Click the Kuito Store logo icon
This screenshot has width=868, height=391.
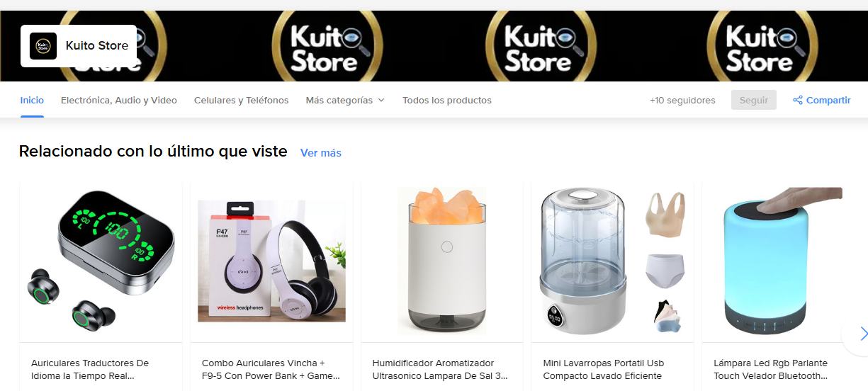coord(43,46)
